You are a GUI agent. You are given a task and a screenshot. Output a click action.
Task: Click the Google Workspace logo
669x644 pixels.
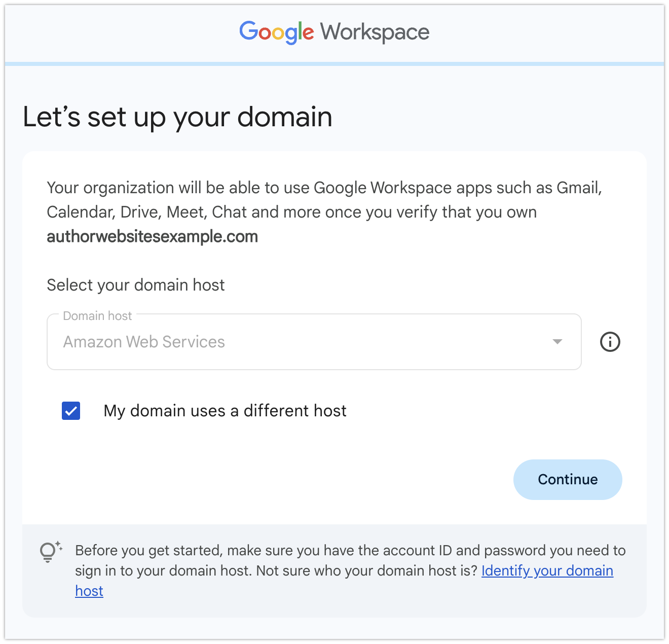pos(334,32)
